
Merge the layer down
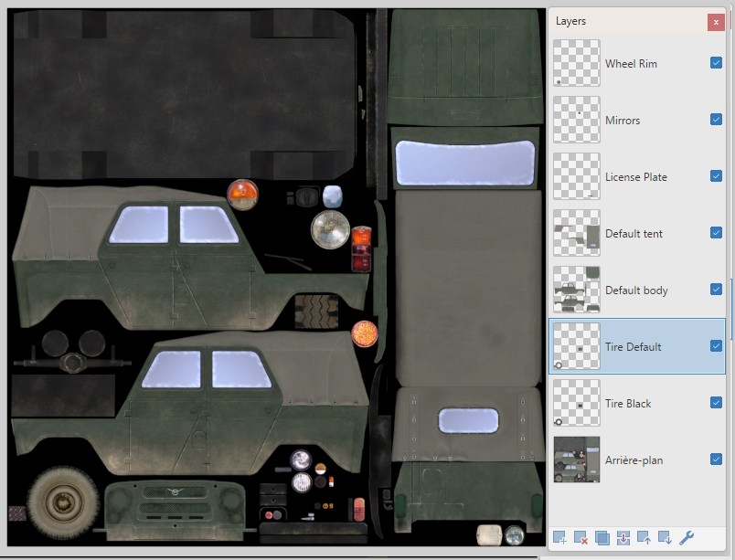pos(623,537)
